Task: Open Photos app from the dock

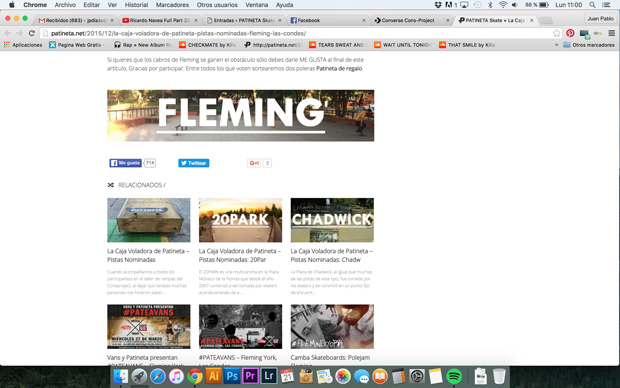Action: (x=343, y=376)
